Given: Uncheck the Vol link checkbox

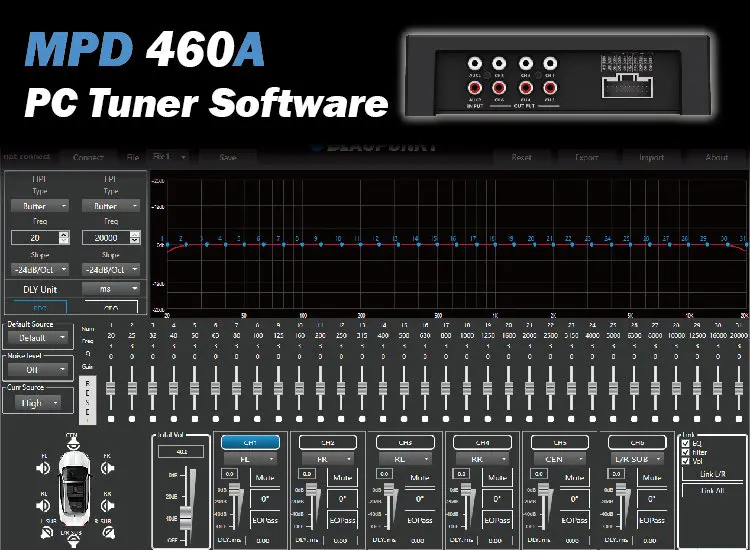Looking at the screenshot, I should pyautogui.click(x=684, y=461).
